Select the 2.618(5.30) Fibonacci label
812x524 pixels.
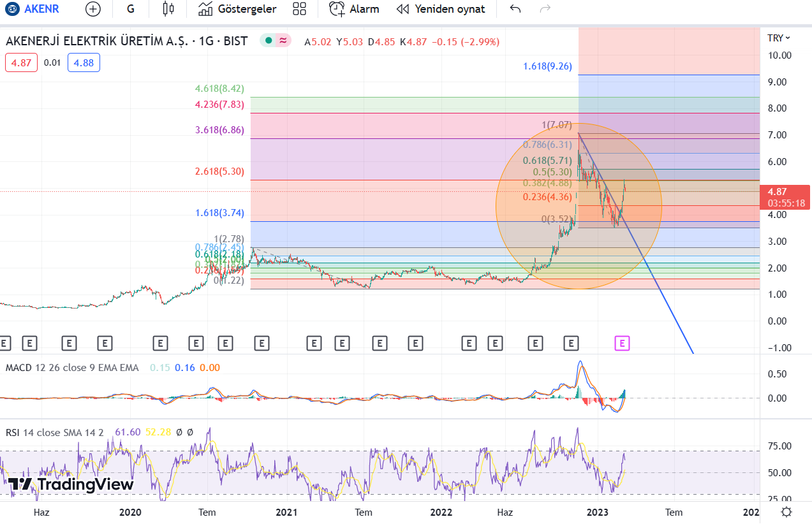point(220,171)
